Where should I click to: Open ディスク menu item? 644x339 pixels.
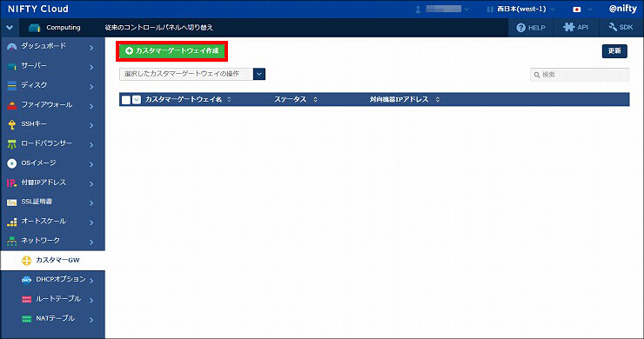(52, 85)
